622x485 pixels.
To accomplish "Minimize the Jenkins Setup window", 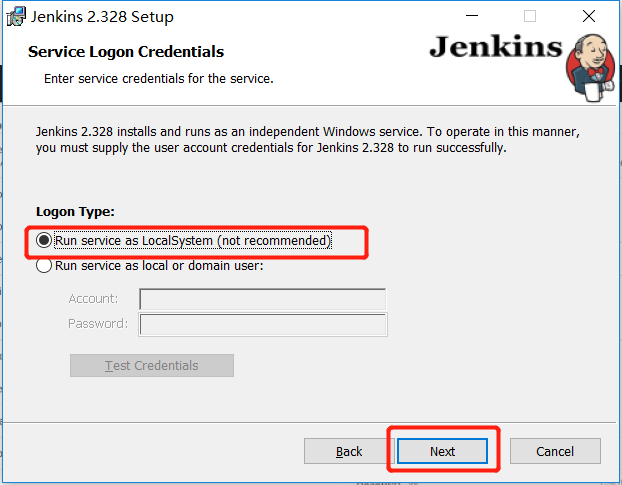I will [x=472, y=16].
